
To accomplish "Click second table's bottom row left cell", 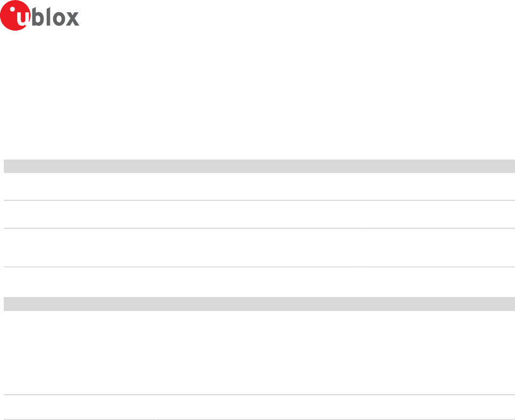I will [79, 407].
